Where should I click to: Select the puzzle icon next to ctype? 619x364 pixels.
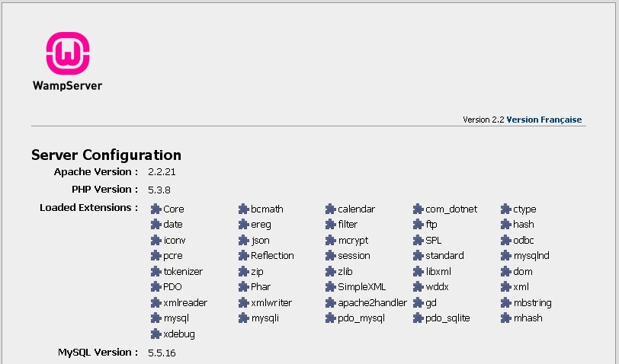click(x=505, y=209)
